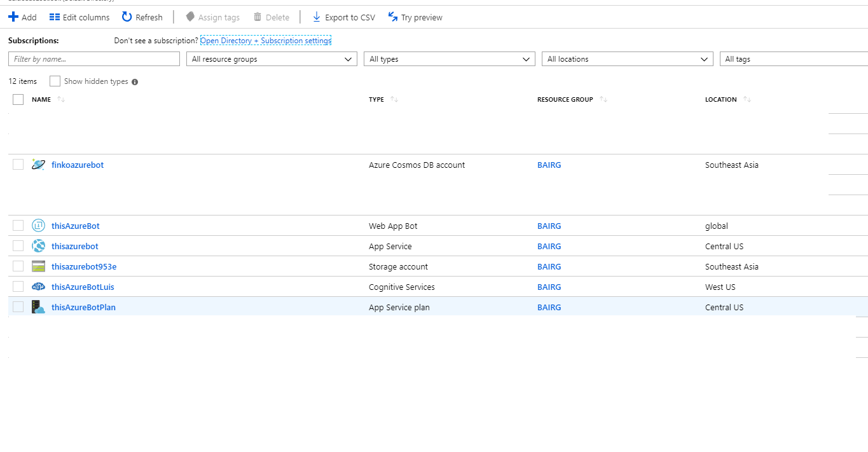The height and width of the screenshot is (452, 868).
Task: Select the checkbox for the thisAzureBot Web App Bot row
Action: (x=18, y=226)
